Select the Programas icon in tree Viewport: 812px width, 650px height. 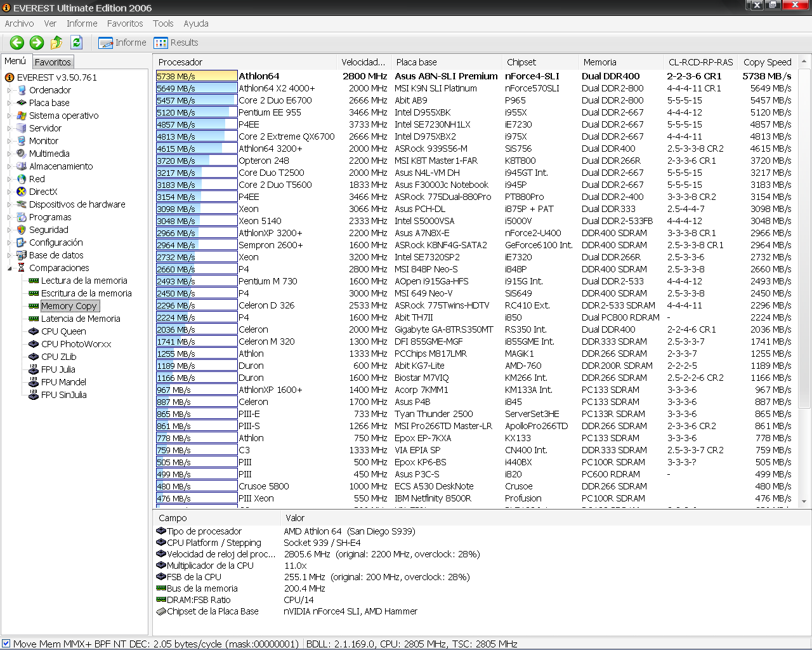22,217
